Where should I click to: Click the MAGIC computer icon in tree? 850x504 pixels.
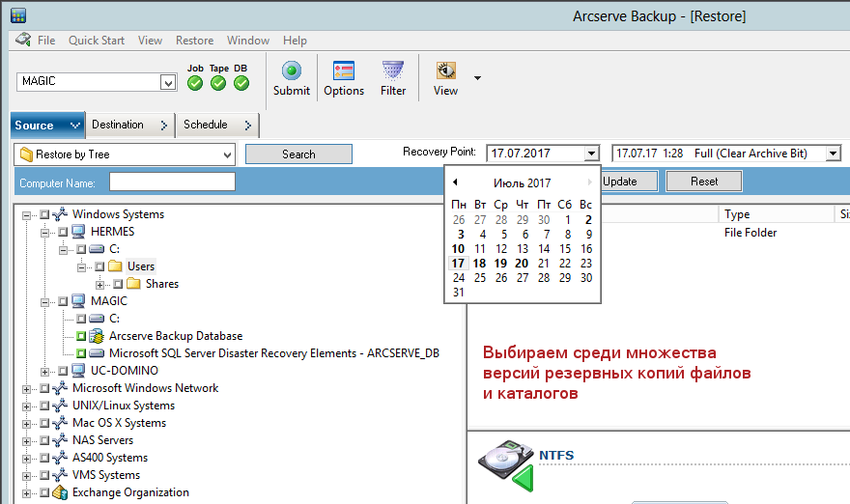coord(78,301)
